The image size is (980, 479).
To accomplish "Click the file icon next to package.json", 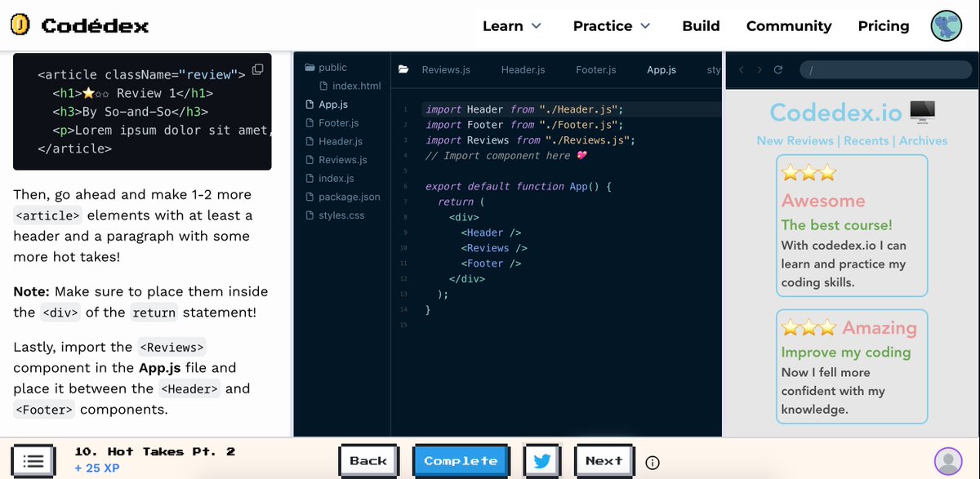I will (x=310, y=197).
